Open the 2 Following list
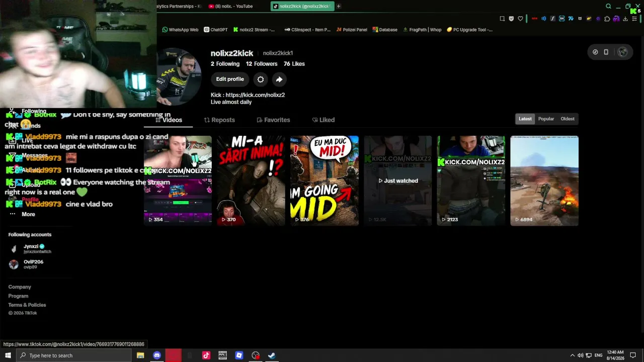 coord(225,64)
